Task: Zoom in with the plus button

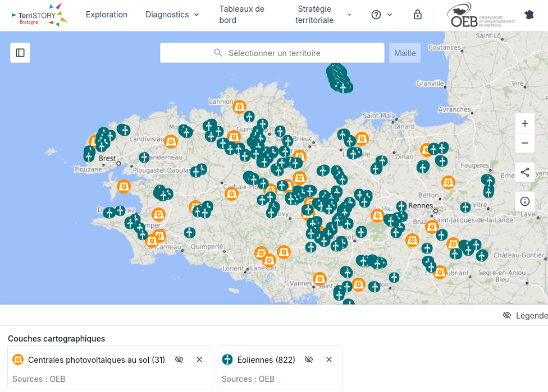Action: [x=524, y=123]
